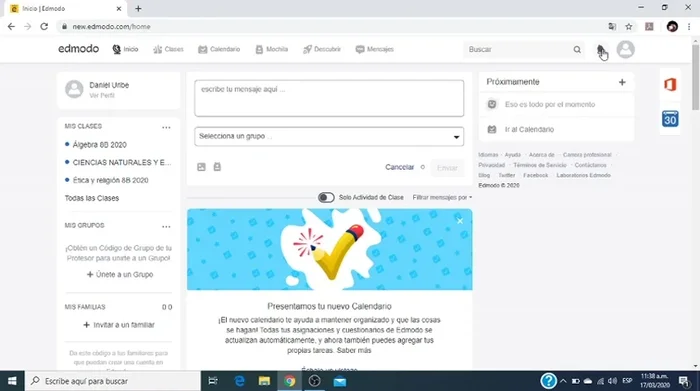Launch Edge from the taskbar

coord(239,381)
